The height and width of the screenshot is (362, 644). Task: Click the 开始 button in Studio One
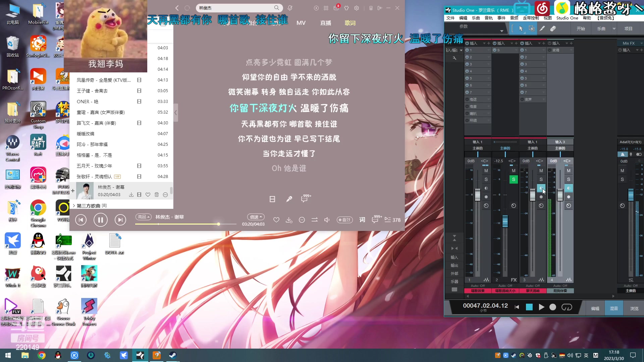581,29
